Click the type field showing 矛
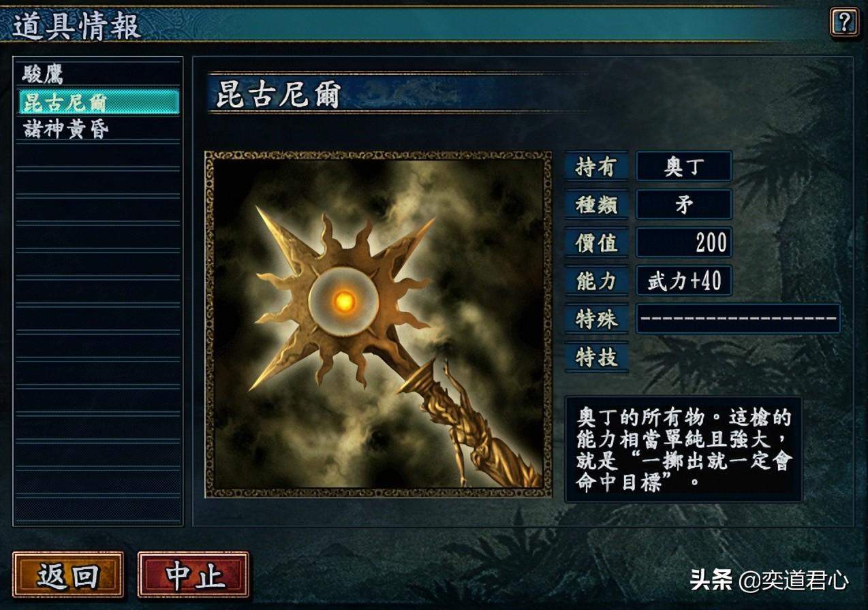 (x=684, y=205)
